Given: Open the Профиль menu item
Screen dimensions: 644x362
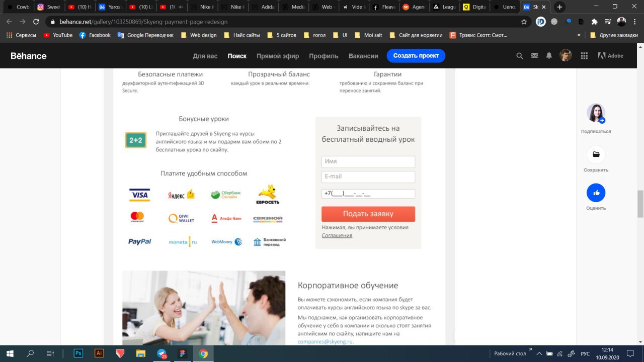Looking at the screenshot, I should click(324, 56).
